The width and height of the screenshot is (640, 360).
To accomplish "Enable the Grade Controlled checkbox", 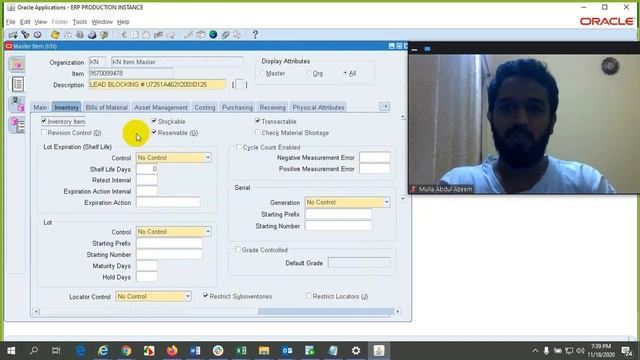I will coord(238,249).
